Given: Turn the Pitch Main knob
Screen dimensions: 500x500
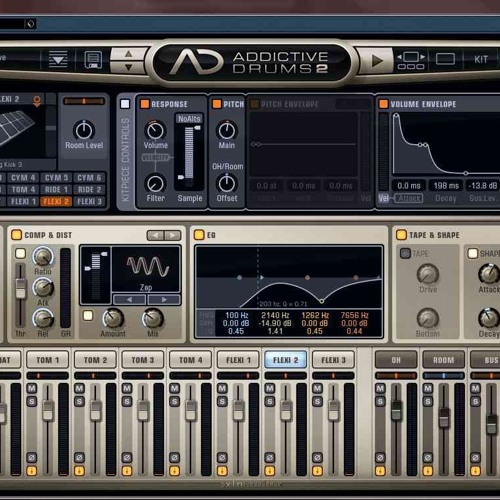Looking at the screenshot, I should (x=227, y=130).
